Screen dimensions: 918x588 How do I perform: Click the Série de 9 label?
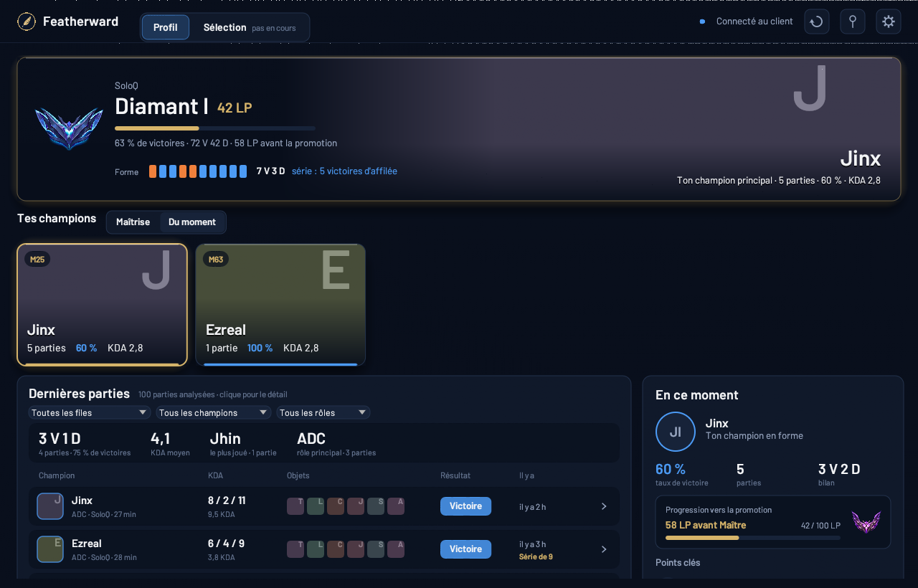[536, 556]
